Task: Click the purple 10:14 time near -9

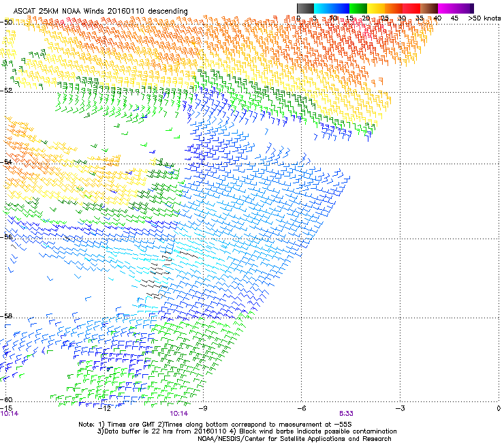Action: point(179,414)
